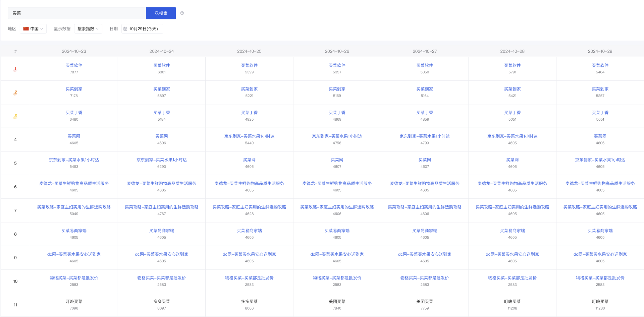
Task: Click the rank 2 medal icon
Action: click(15, 92)
